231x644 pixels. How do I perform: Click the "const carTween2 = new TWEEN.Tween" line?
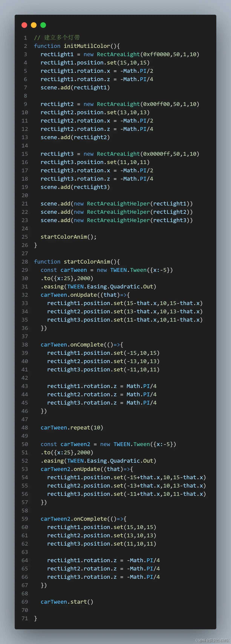click(x=108, y=444)
